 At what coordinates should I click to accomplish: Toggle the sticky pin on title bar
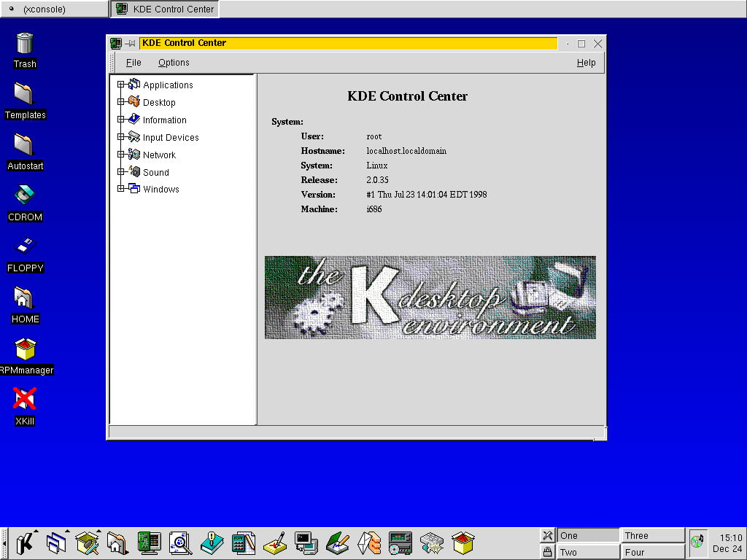(130, 43)
